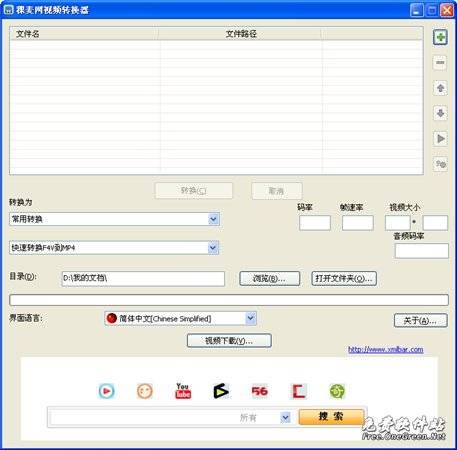Click the orange 搜索 search button

(331, 417)
